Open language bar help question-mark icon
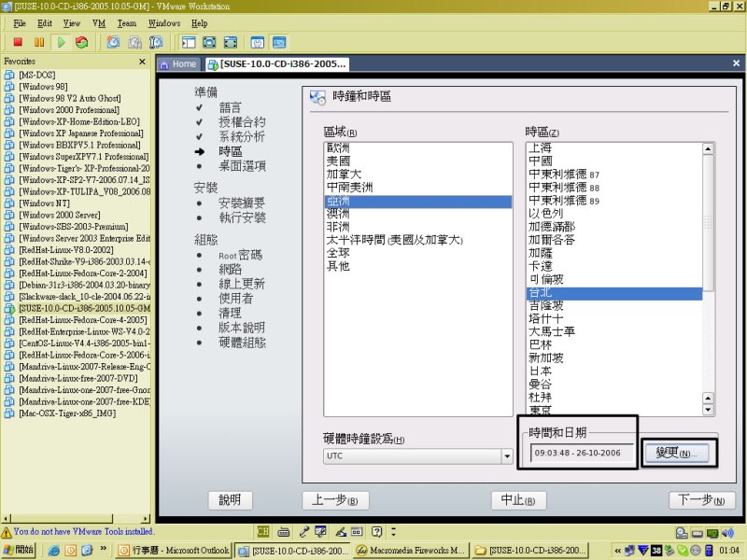 377,531
